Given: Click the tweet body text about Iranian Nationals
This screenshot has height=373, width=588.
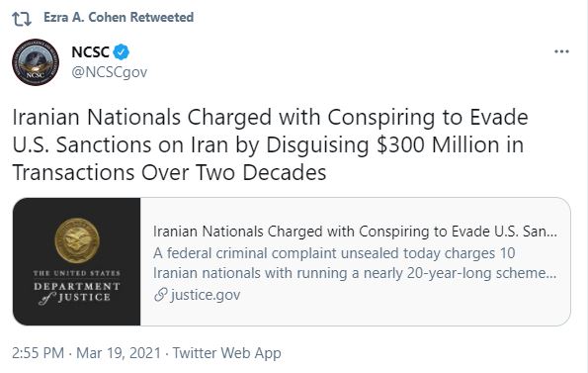Looking at the screenshot, I should [271, 144].
